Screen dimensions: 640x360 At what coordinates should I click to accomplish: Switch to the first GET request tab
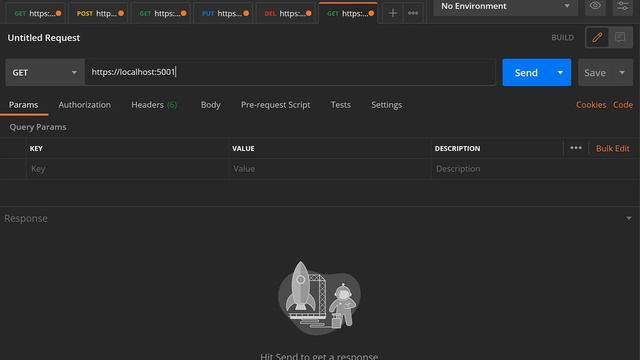(x=37, y=13)
